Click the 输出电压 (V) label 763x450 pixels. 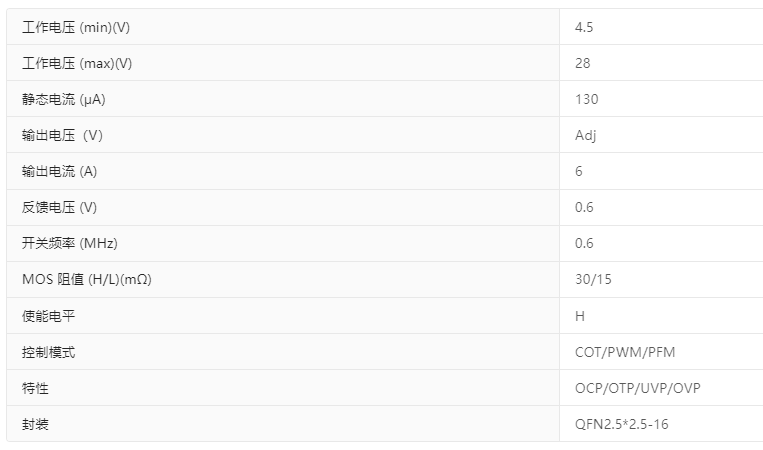[x=62, y=135]
